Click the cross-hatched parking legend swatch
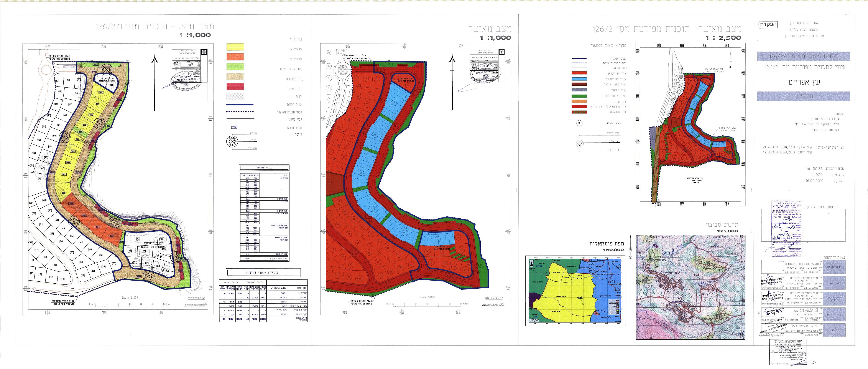The image size is (868, 369). pos(235,96)
